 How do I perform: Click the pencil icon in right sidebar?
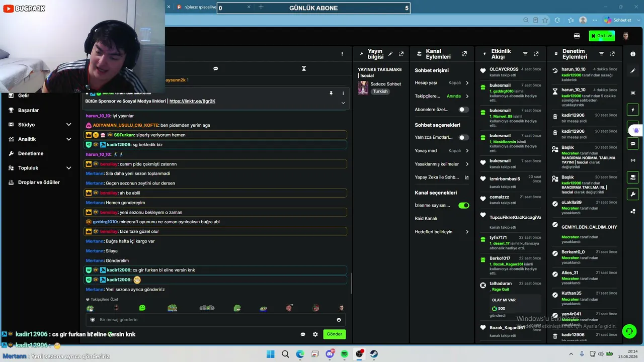pos(633,71)
